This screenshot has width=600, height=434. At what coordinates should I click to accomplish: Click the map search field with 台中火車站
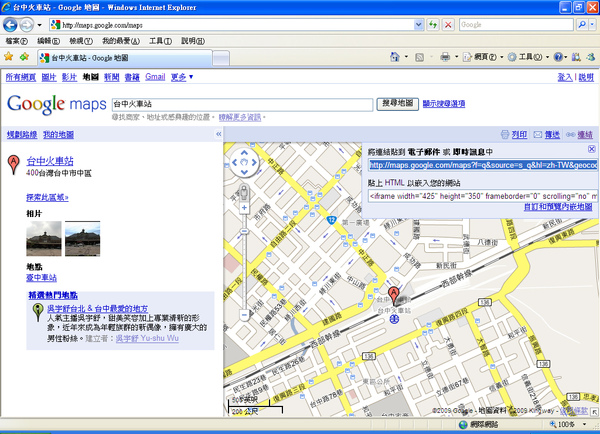click(x=242, y=104)
